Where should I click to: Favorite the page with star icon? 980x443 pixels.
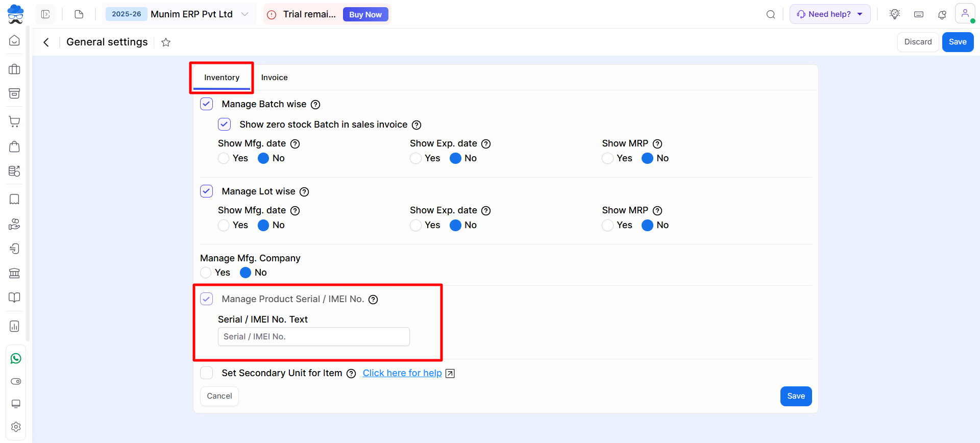pyautogui.click(x=166, y=42)
